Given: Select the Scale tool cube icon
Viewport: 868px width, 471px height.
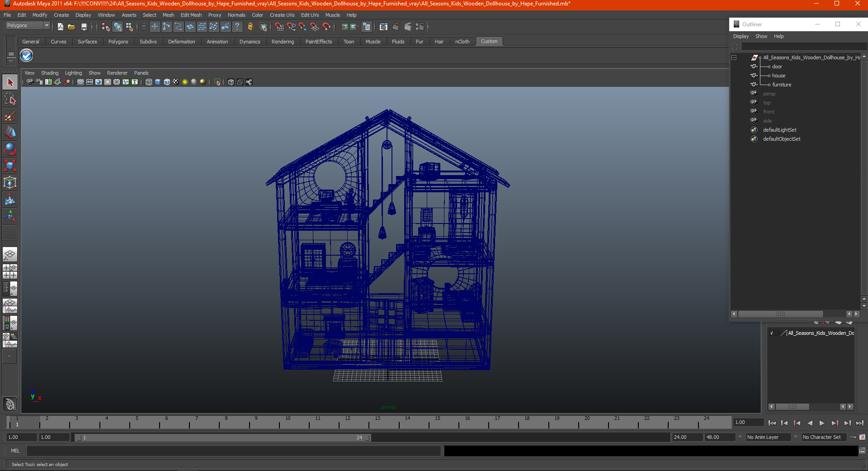Looking at the screenshot, I should point(10,166).
